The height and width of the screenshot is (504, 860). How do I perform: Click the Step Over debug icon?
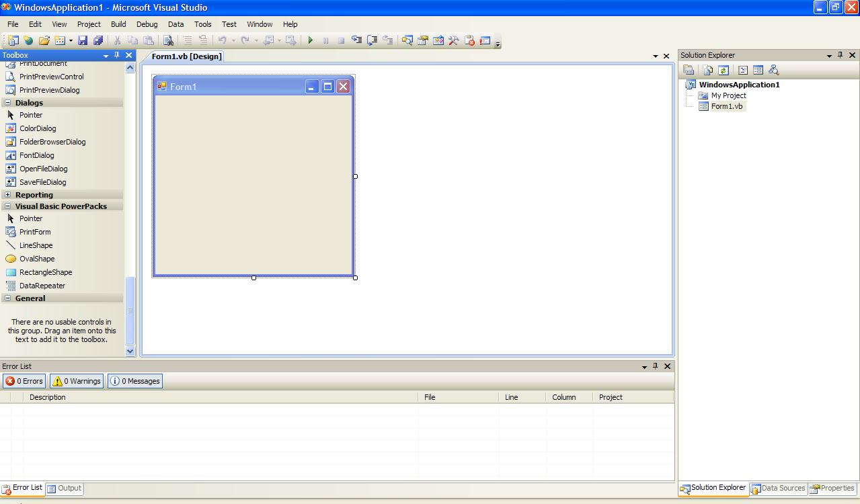[x=372, y=40]
